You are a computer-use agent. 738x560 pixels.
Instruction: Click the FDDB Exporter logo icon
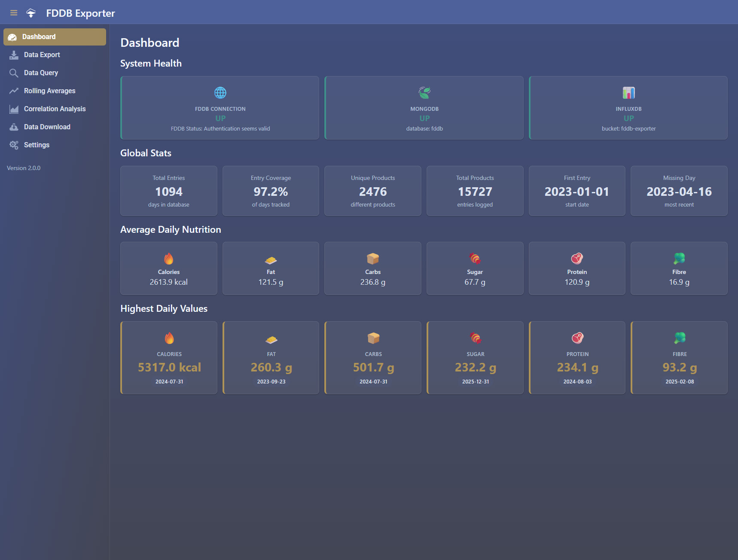pos(31,13)
